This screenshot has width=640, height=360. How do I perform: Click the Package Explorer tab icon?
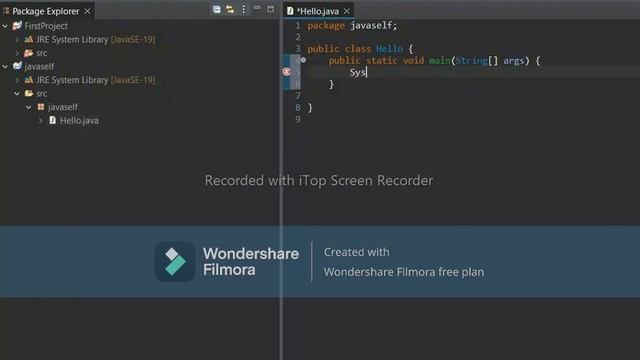(x=6, y=11)
